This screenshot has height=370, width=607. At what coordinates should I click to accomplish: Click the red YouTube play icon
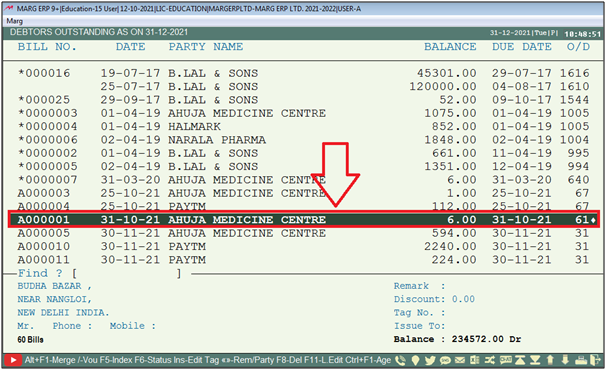tap(12, 360)
